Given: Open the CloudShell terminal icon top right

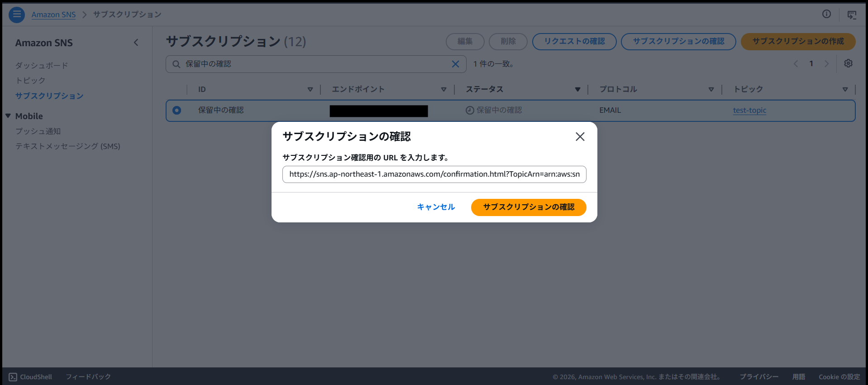Looking at the screenshot, I should point(852,14).
